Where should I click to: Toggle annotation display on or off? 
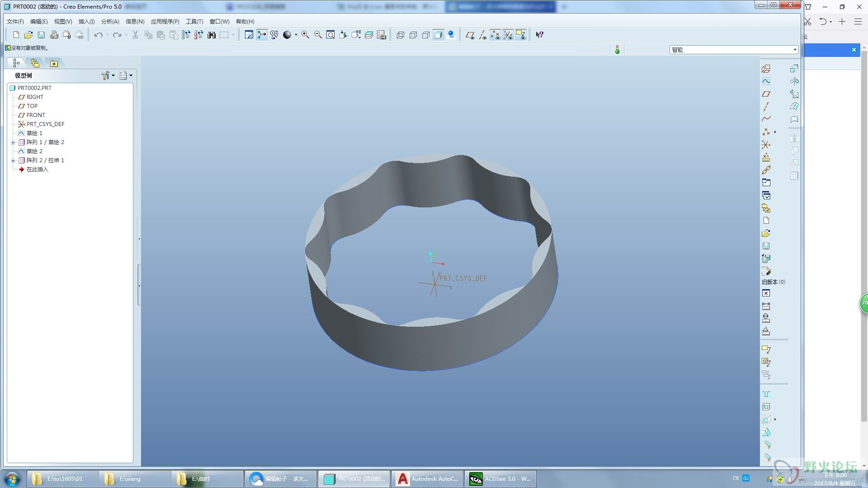tap(521, 35)
